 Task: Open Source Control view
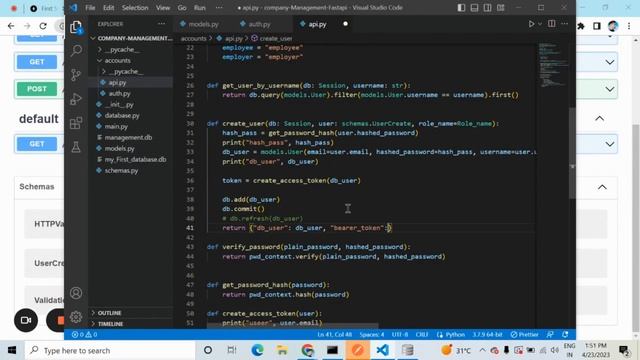(76, 75)
